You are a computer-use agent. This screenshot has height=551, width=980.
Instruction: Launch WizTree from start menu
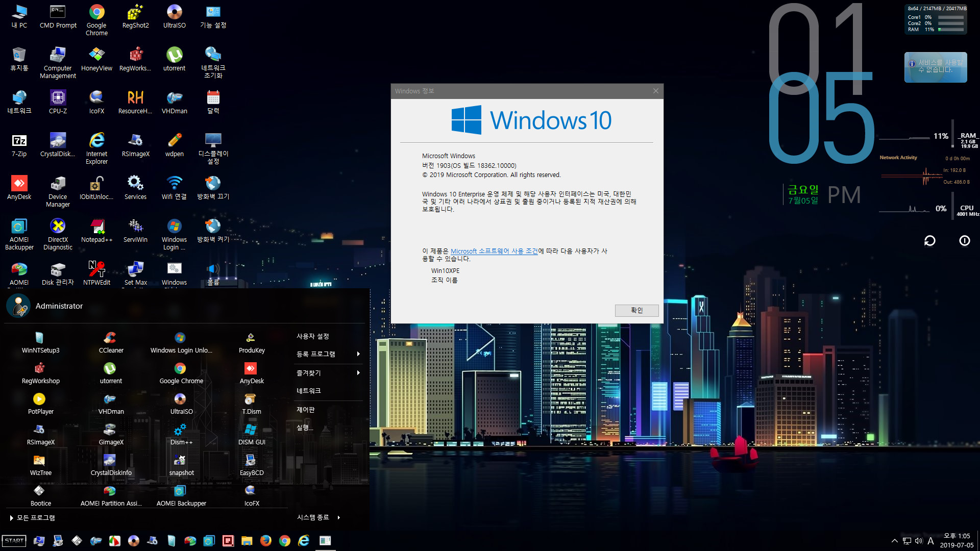tap(40, 465)
